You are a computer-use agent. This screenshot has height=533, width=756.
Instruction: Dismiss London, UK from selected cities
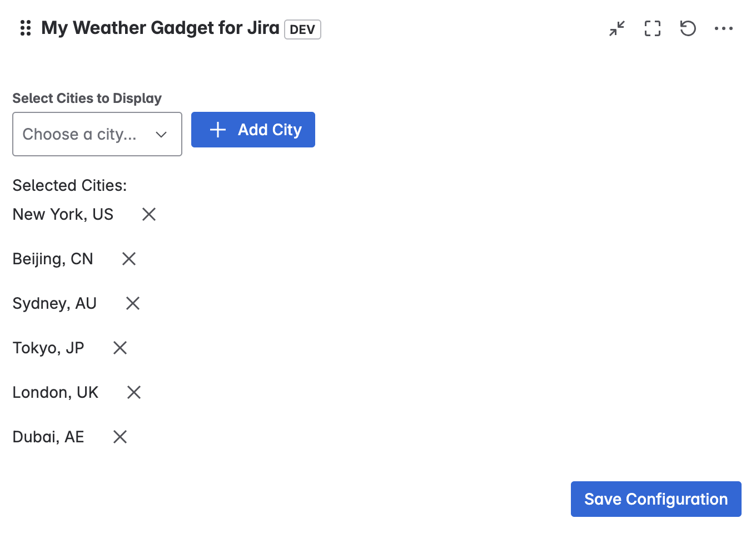[x=133, y=392]
